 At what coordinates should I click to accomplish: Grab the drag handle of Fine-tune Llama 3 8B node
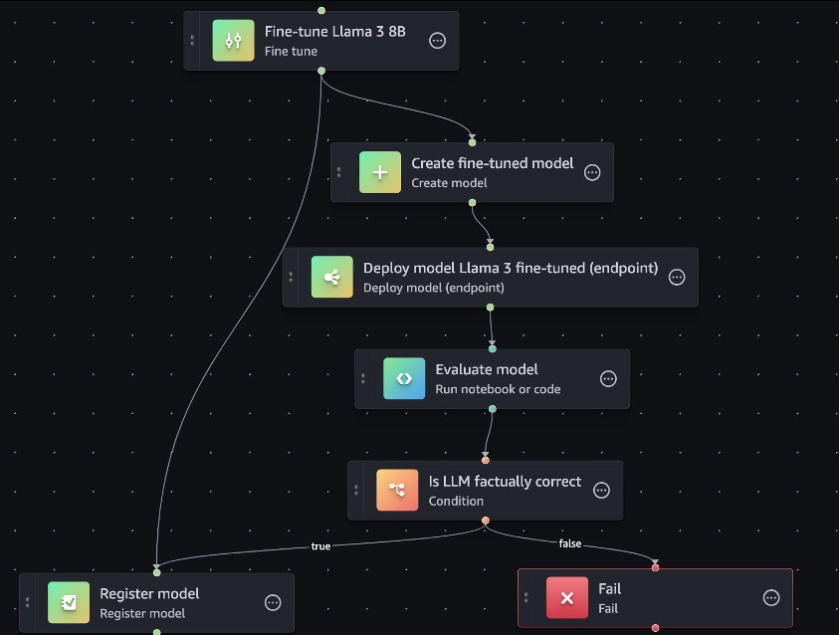click(192, 41)
